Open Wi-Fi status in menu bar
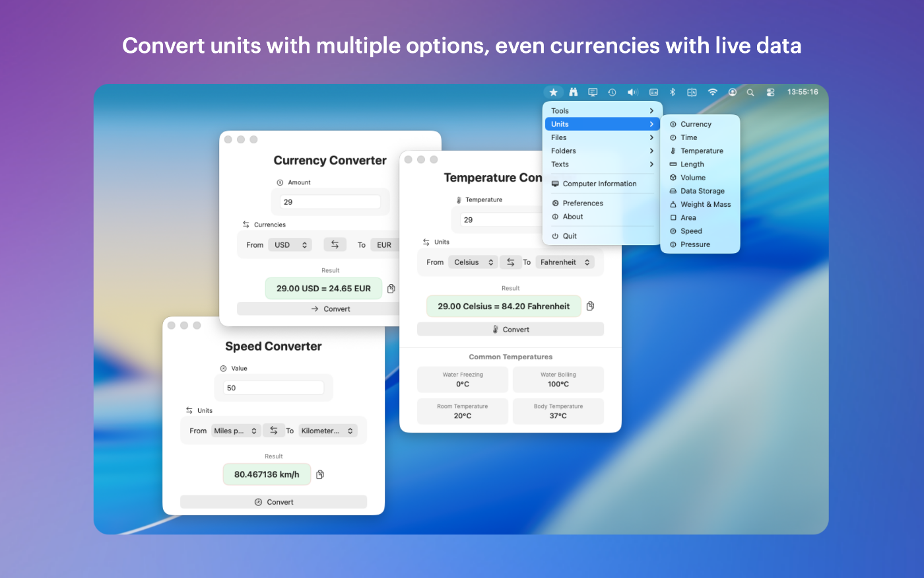Screen dimensions: 924x578 [712, 92]
